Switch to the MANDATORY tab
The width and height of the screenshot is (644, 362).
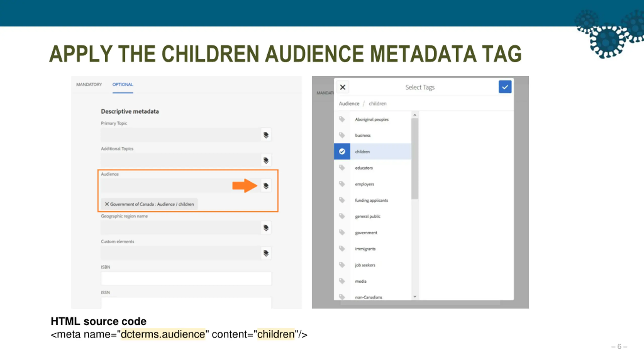89,84
